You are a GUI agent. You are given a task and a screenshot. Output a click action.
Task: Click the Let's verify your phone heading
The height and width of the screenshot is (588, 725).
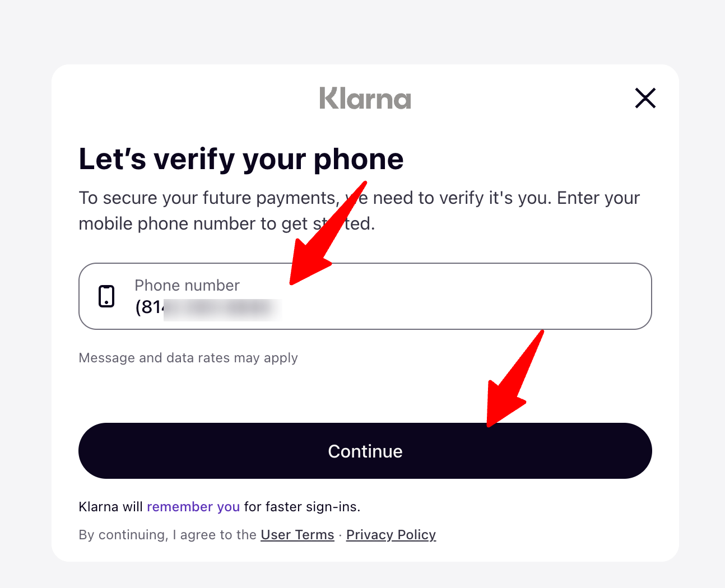(241, 158)
